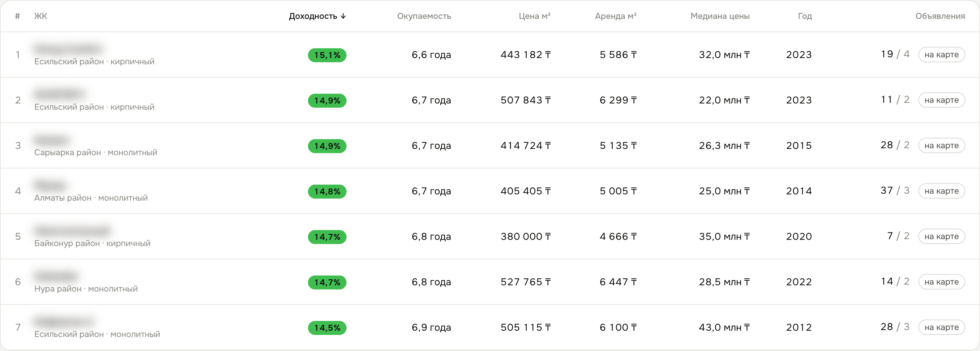Click the payback value '6,6 года'
Screen dimensions: 980x351
pyautogui.click(x=431, y=55)
